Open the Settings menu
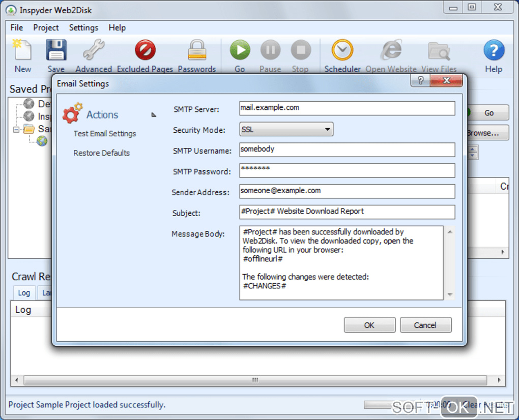 point(83,27)
